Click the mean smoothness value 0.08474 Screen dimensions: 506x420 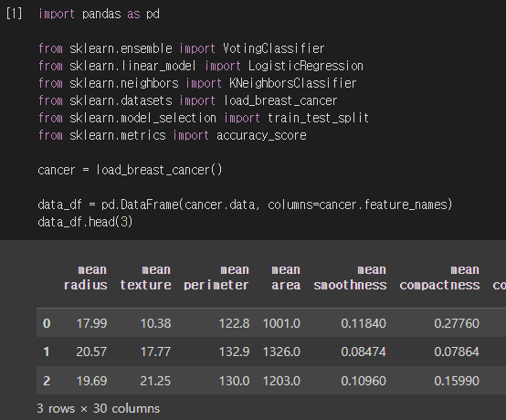[364, 352]
